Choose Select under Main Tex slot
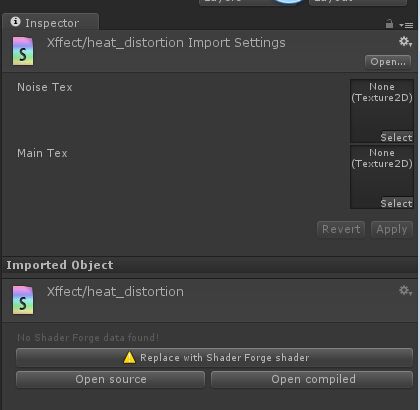420x410 pixels. pyautogui.click(x=396, y=203)
